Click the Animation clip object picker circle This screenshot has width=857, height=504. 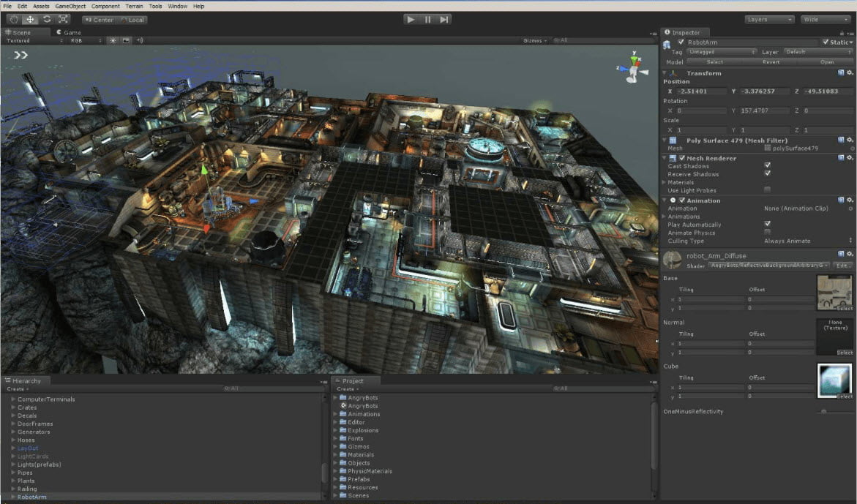pyautogui.click(x=850, y=208)
